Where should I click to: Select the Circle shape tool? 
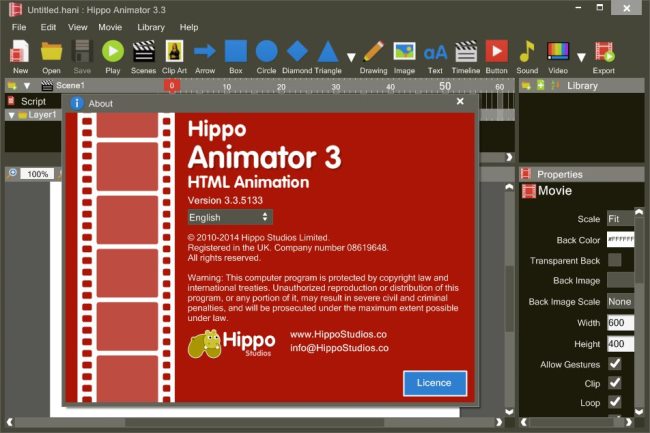266,57
